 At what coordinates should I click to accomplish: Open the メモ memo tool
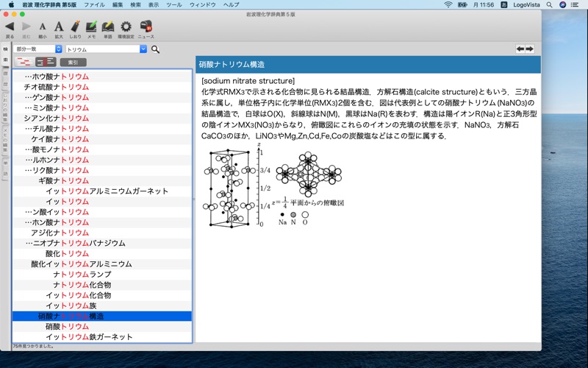(91, 26)
